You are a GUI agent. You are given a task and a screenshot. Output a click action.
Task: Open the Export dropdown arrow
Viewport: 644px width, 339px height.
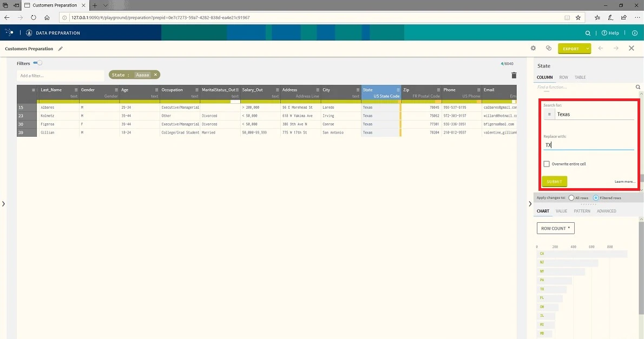pyautogui.click(x=587, y=49)
